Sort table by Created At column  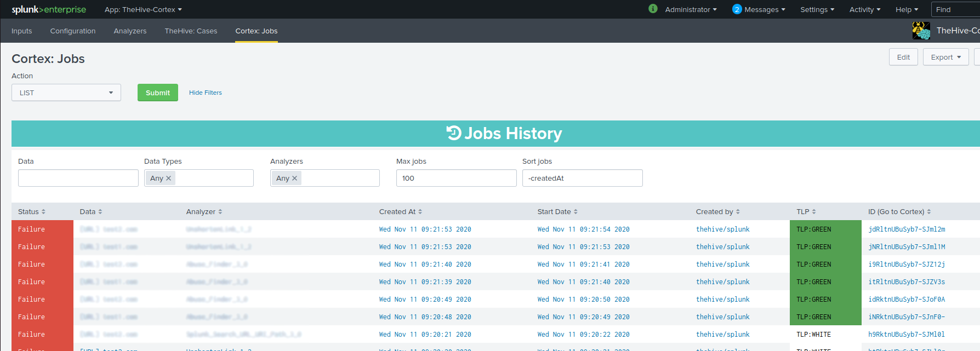click(x=401, y=211)
